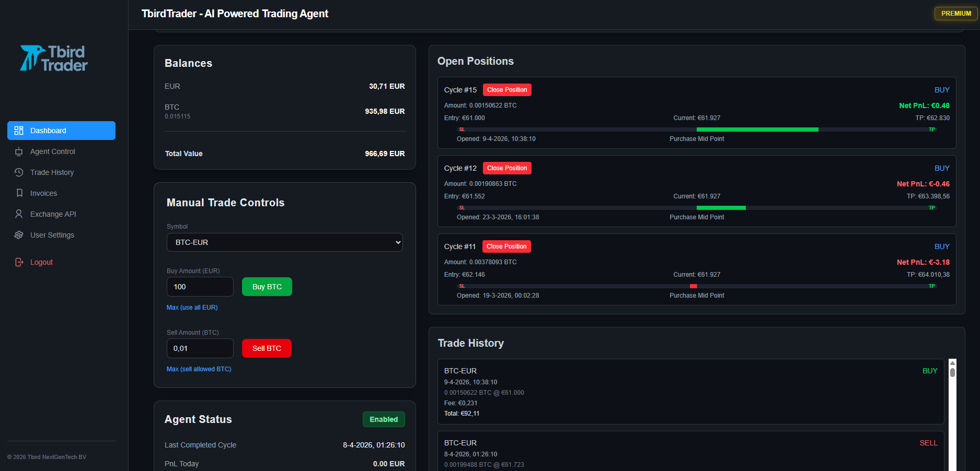Close the position for Cycle #15
The image size is (980, 471).
click(507, 90)
